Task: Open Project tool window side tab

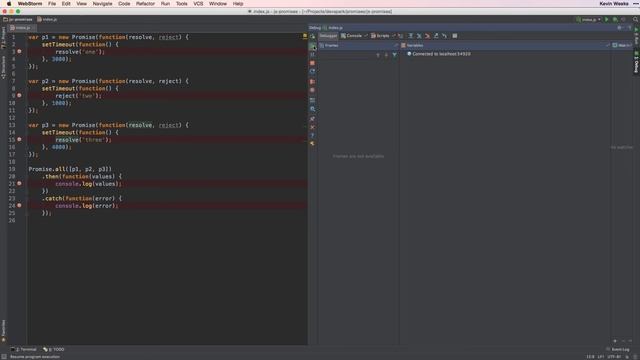Action: coord(4,38)
